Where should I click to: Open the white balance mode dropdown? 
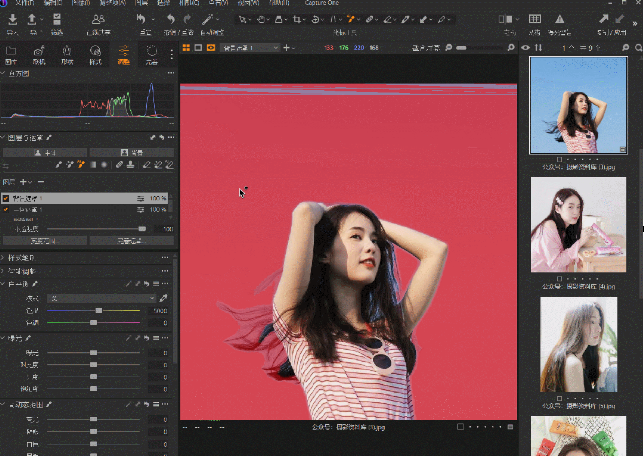[103, 298]
